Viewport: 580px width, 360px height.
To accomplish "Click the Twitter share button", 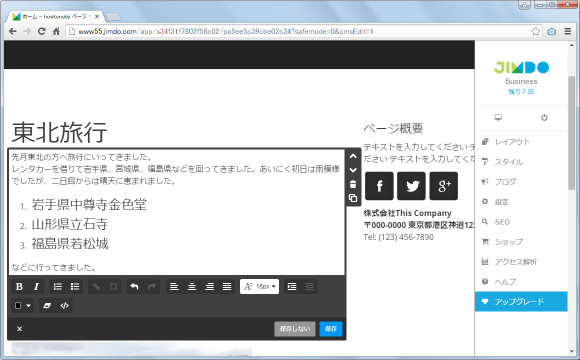I will pos(412,186).
